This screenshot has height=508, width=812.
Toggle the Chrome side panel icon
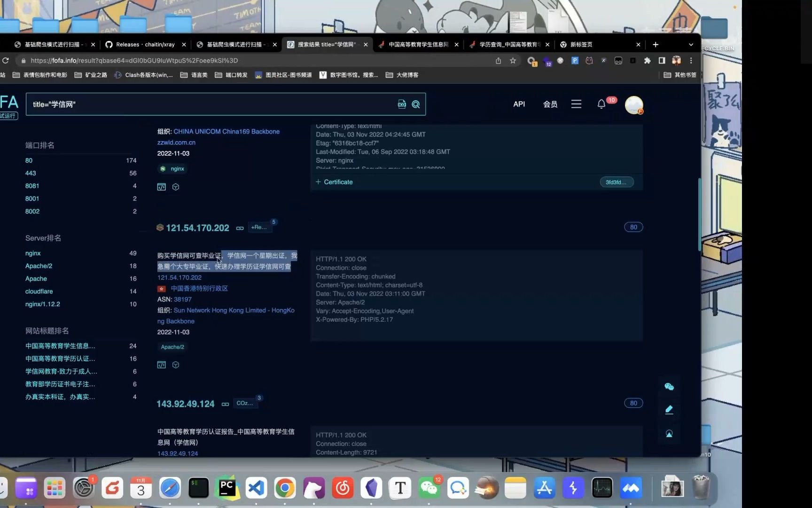pos(662,61)
